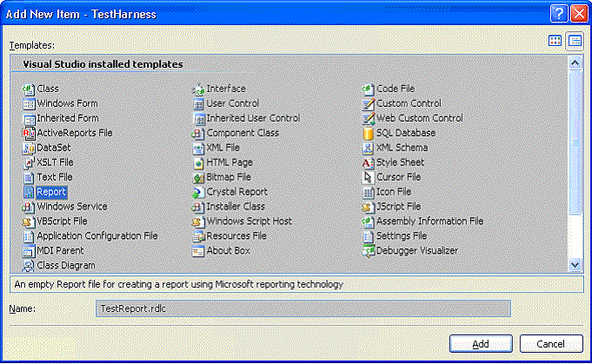592x364 pixels.
Task: Click the "Inherited User Control" label text
Action: tap(253, 118)
